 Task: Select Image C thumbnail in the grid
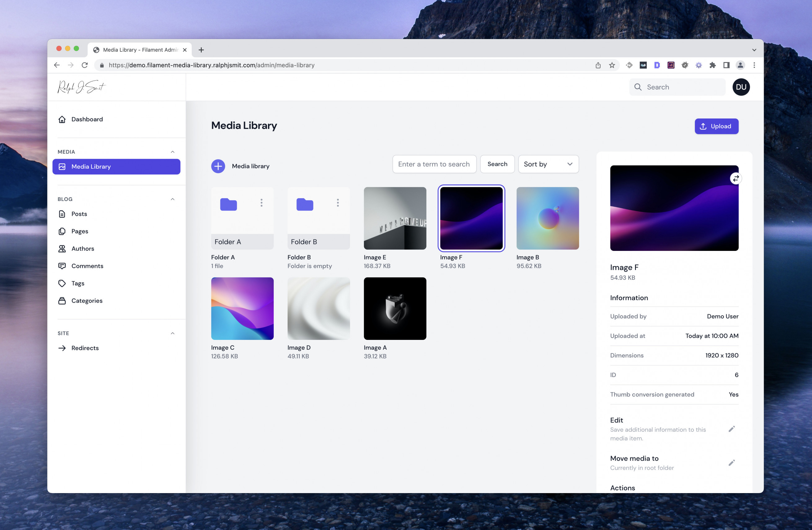[242, 308]
